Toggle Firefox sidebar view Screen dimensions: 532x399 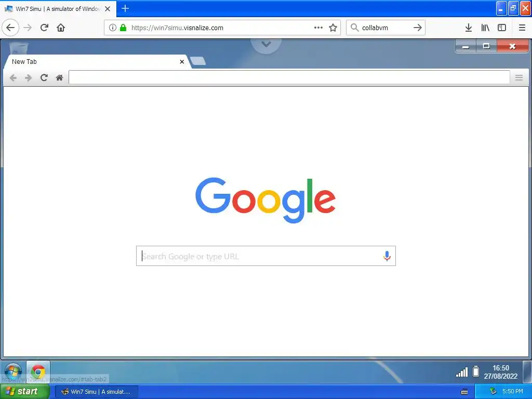502,28
